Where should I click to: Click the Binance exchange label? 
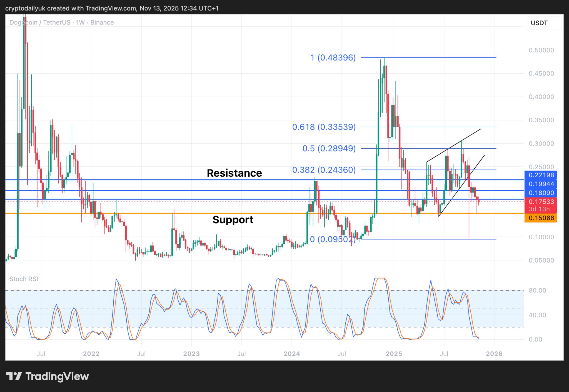[102, 22]
